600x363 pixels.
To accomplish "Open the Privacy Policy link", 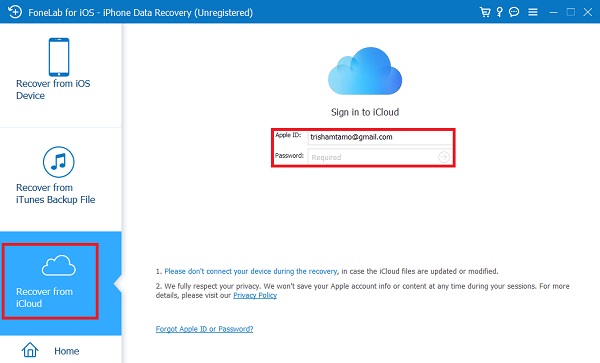I will [x=255, y=295].
